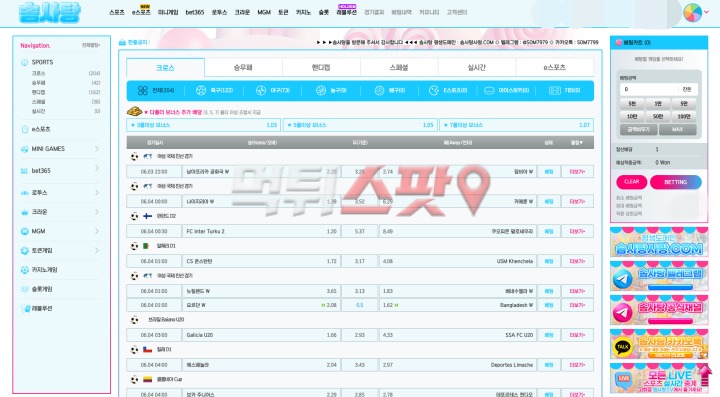Click the MINI GAMES sidebar icon

(24, 149)
